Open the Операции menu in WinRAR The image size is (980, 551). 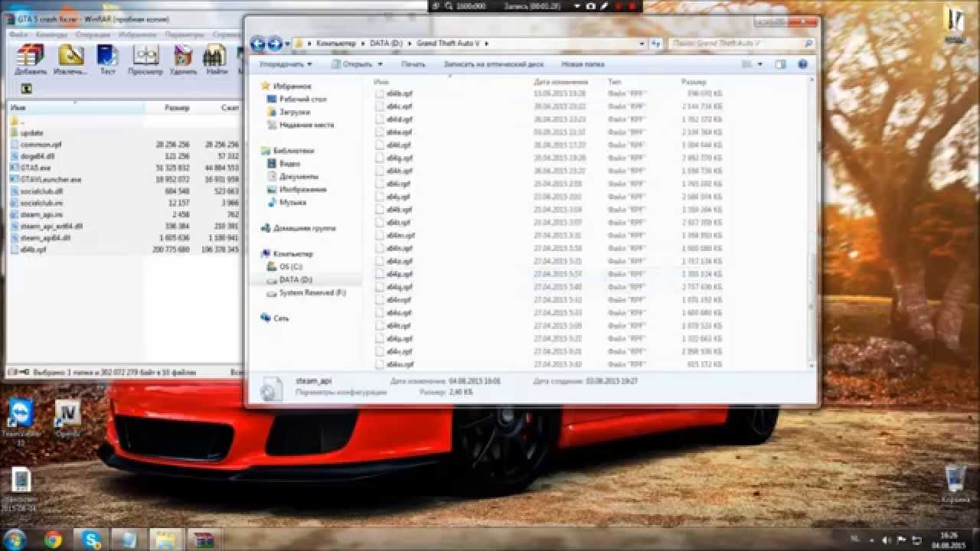click(x=93, y=34)
